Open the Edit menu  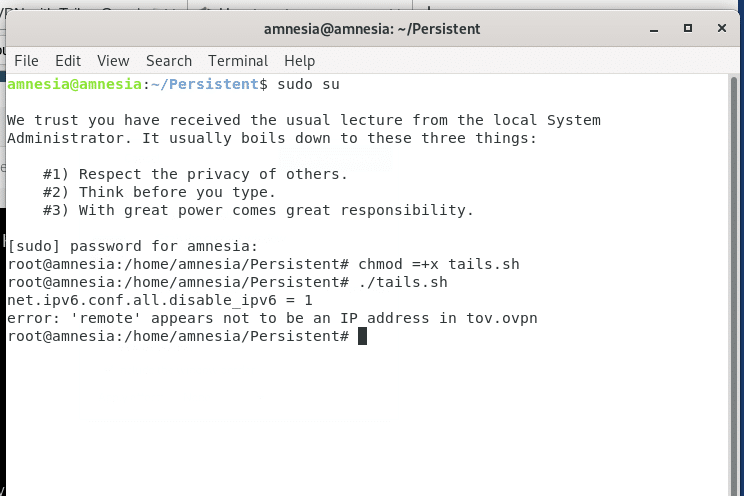(x=68, y=61)
